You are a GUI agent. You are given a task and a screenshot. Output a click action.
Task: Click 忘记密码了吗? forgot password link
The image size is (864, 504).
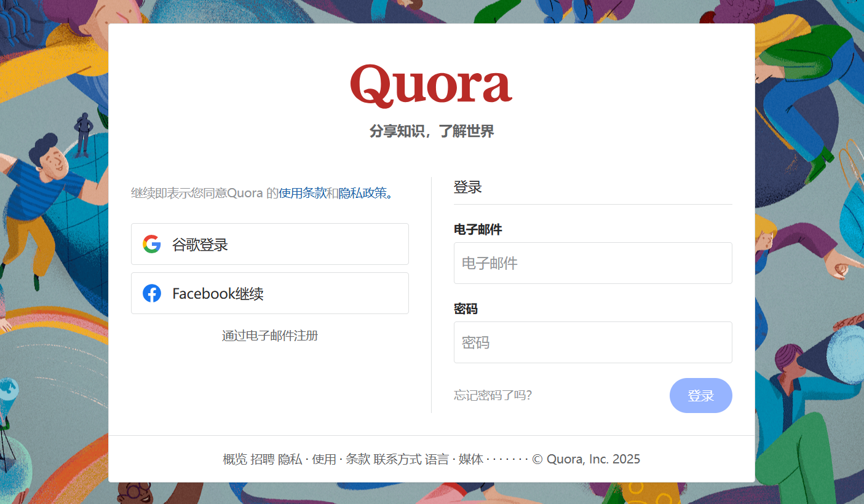[x=493, y=395]
